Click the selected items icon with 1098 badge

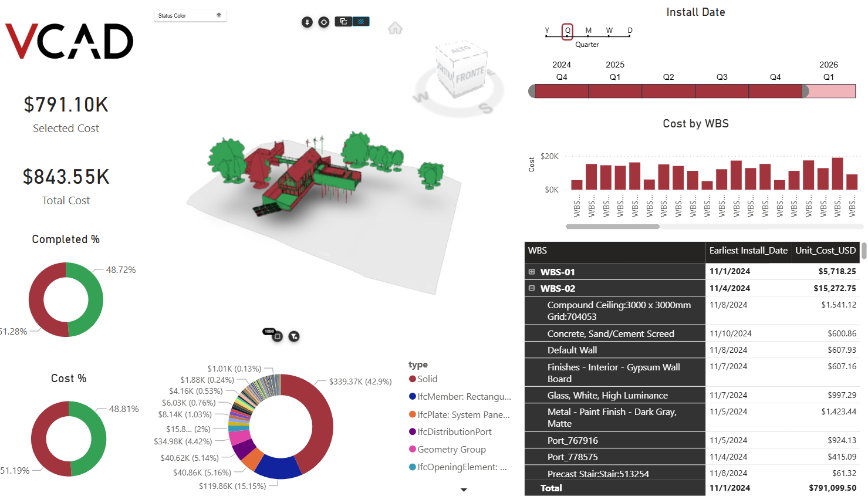[277, 336]
